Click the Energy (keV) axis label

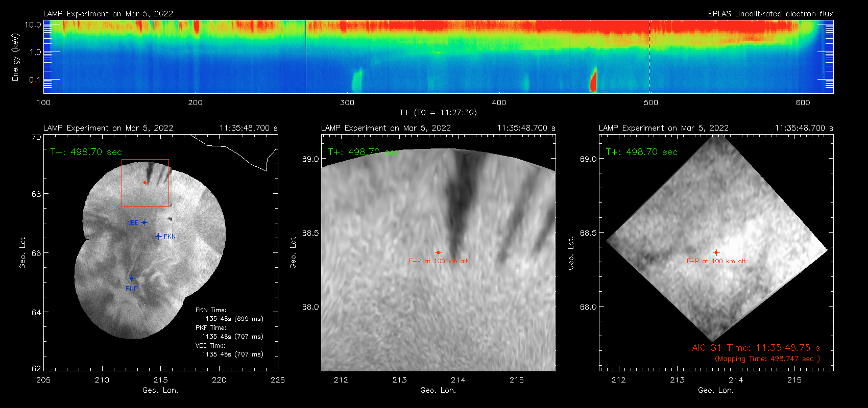[x=16, y=57]
